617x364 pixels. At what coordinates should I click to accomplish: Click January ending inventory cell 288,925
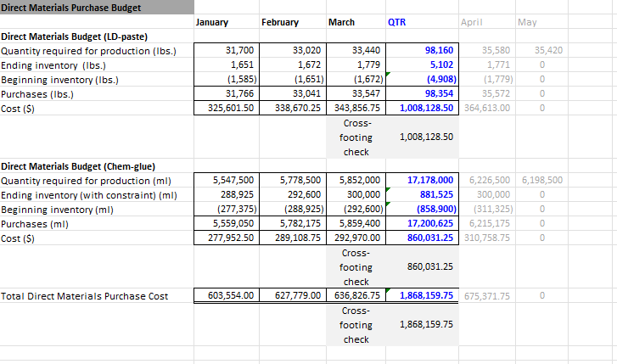coord(227,194)
